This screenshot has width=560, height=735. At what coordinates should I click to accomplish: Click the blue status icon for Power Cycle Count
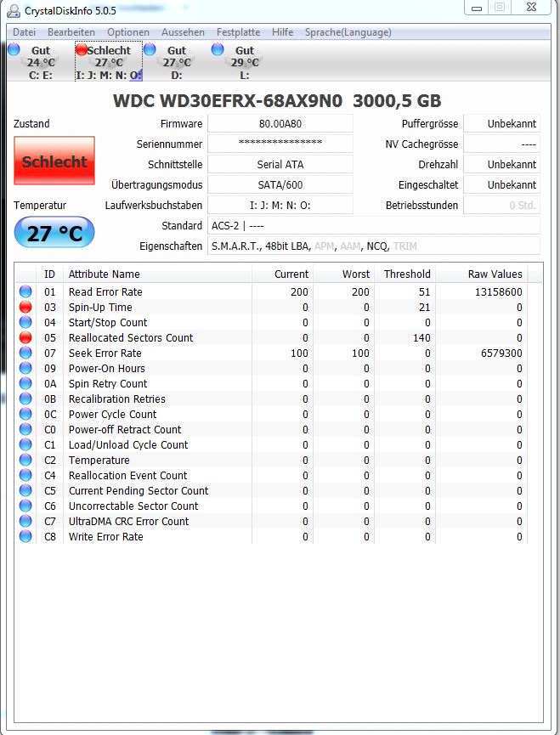coord(25,415)
